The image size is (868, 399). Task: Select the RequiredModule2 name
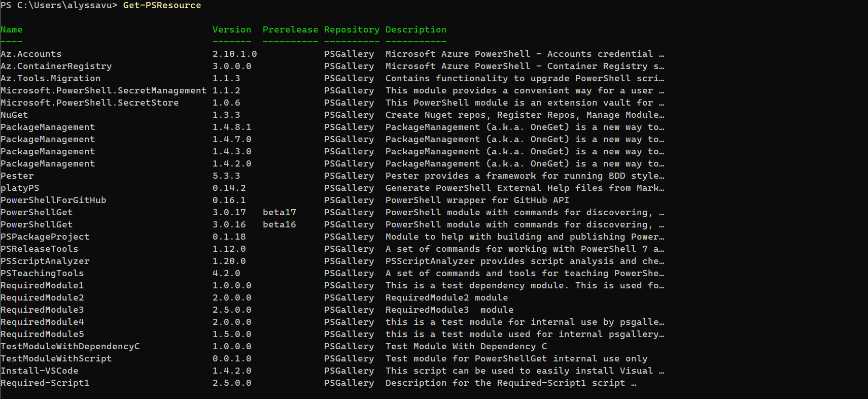(42, 297)
